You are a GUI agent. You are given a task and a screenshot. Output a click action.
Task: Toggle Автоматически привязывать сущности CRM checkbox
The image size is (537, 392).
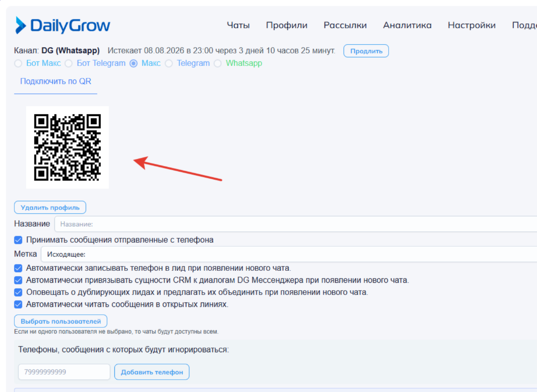pos(18,280)
